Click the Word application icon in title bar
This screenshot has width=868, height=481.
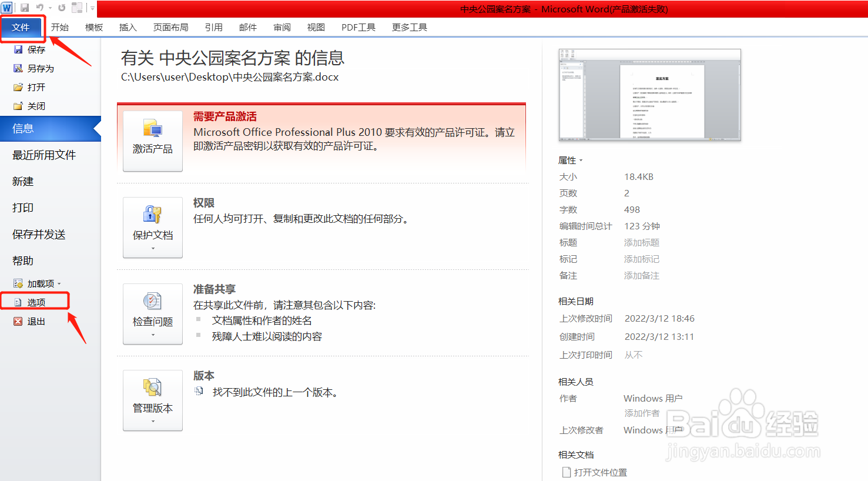coord(6,8)
